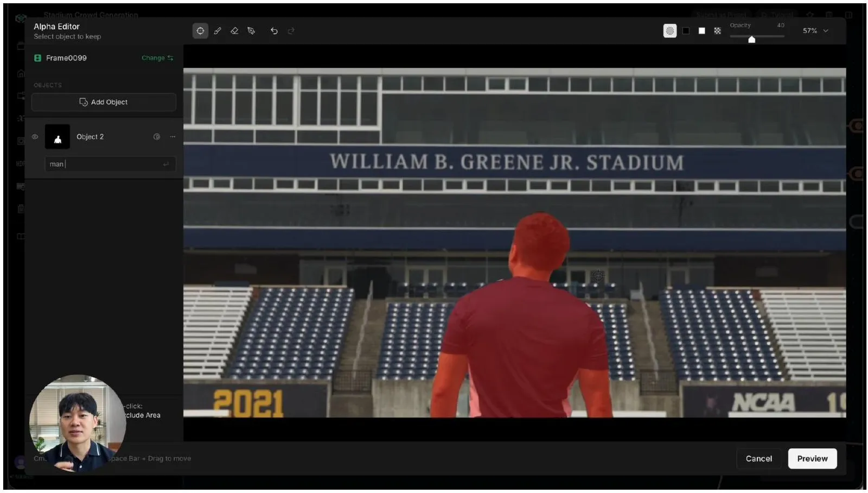Select the Brush tool
Viewport: 868px width, 493px height.
pos(218,31)
